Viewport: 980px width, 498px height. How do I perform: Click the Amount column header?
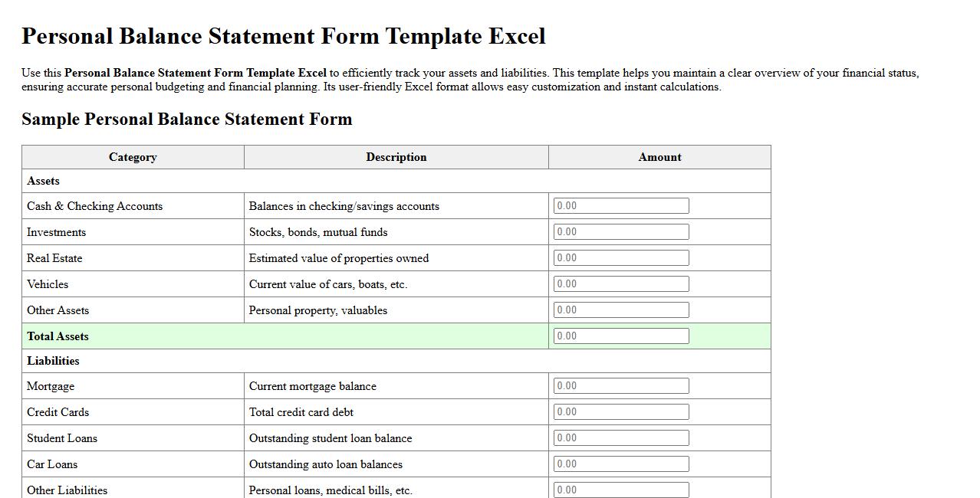click(659, 157)
